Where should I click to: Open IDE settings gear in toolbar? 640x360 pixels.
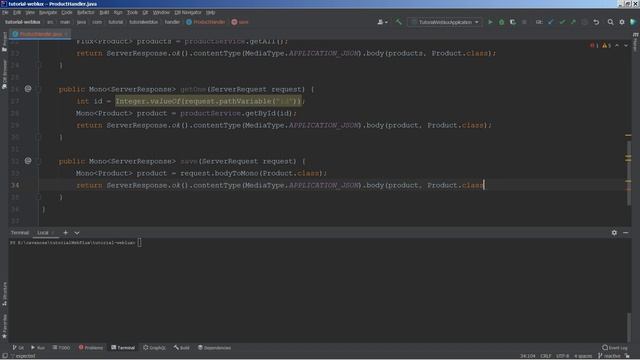tap(622, 22)
